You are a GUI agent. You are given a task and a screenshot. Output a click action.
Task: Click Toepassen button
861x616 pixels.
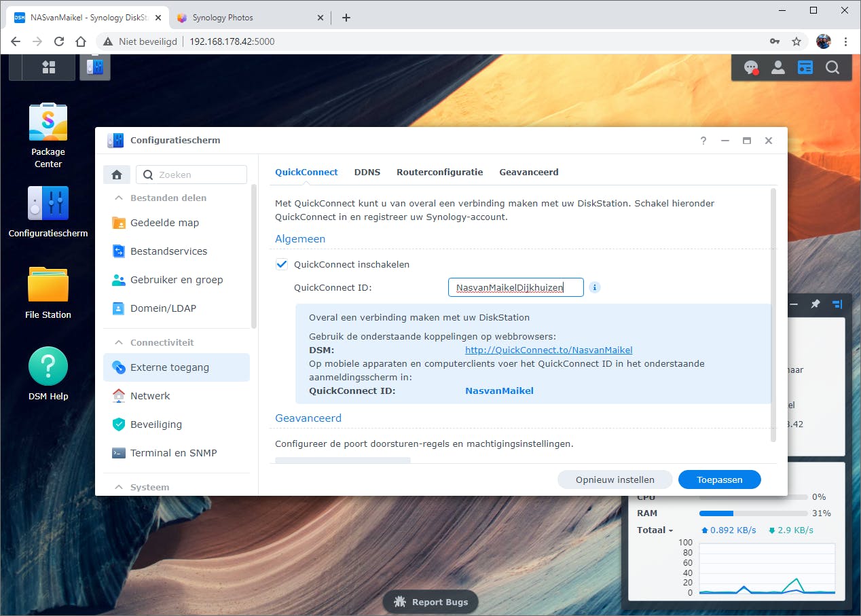(x=720, y=479)
